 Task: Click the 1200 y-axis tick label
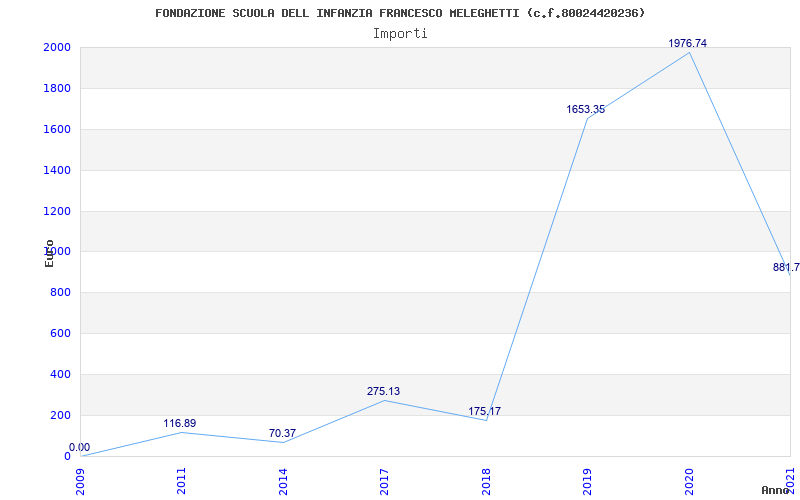tap(57, 211)
